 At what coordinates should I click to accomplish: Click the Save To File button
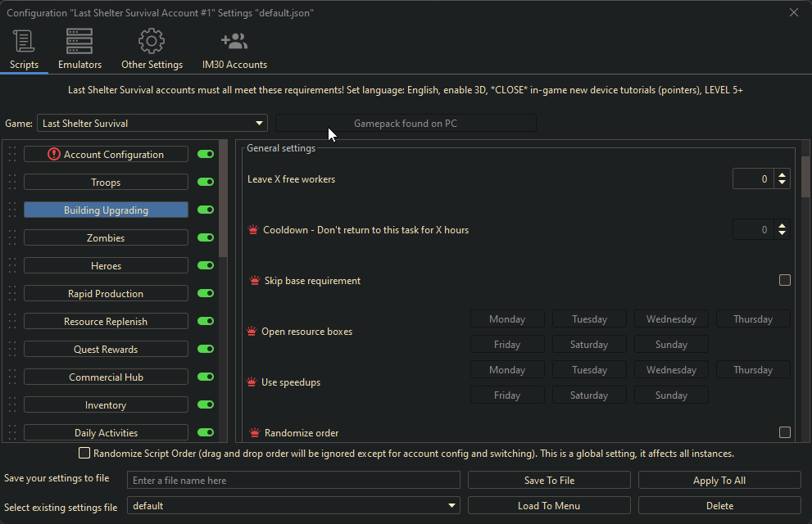tap(549, 481)
